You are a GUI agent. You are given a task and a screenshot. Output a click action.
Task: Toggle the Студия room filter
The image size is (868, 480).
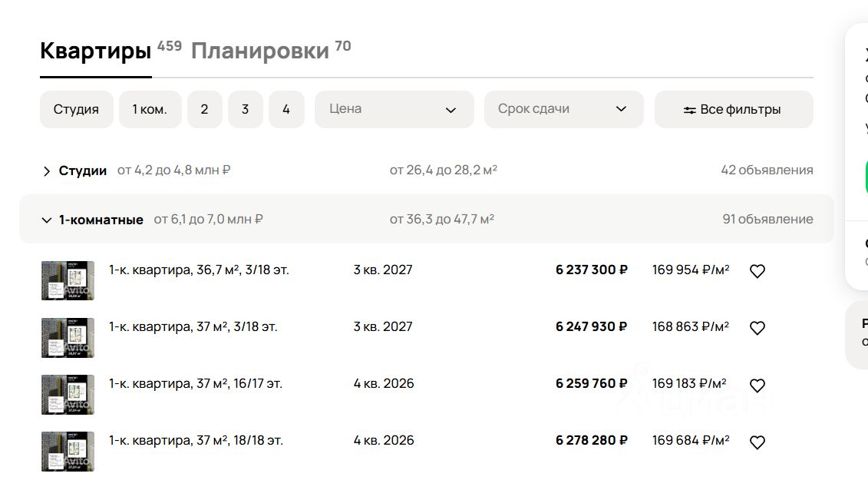[76, 109]
